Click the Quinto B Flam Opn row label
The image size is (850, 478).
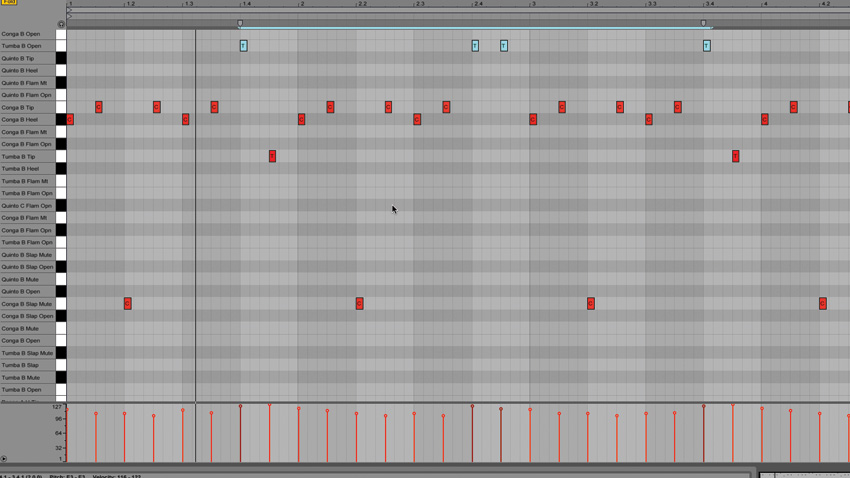[26, 95]
